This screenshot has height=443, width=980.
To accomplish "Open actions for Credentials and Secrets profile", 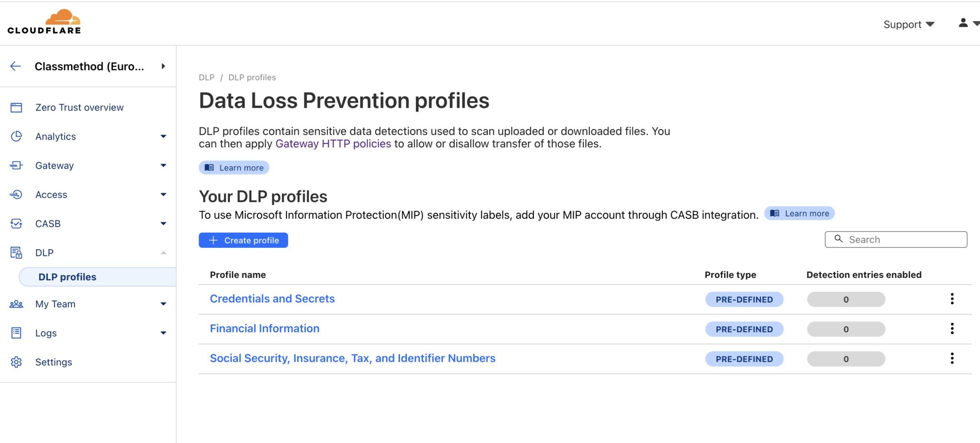I will 952,299.
